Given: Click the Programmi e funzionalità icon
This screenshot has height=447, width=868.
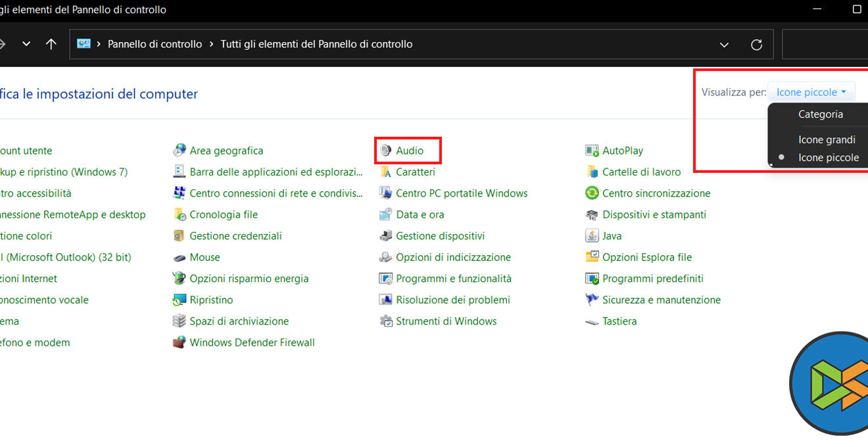Looking at the screenshot, I should [x=385, y=278].
